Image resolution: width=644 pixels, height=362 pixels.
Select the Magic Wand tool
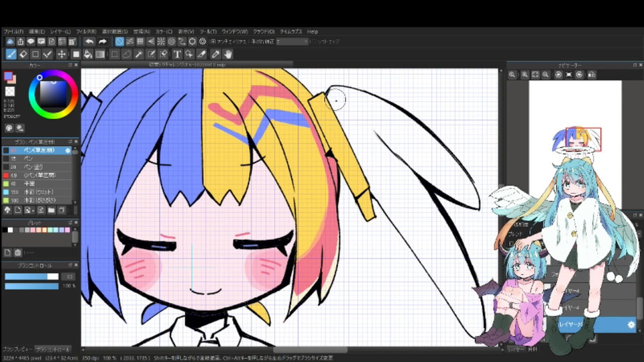pos(139,54)
